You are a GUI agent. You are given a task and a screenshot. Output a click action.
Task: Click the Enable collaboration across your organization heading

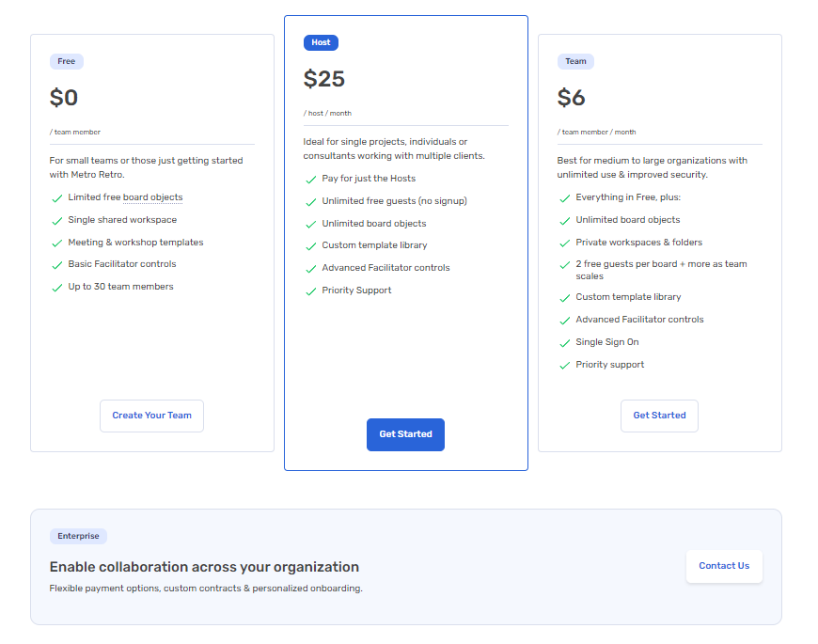[x=204, y=567]
